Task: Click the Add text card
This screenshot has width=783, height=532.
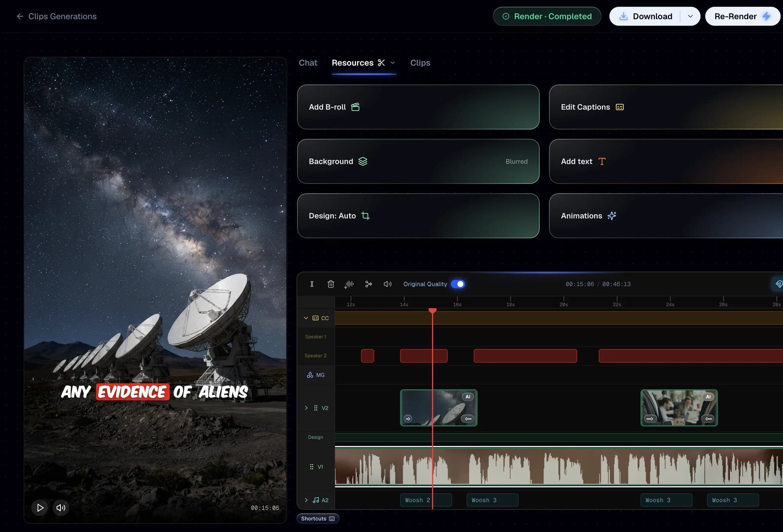Action: click(666, 162)
